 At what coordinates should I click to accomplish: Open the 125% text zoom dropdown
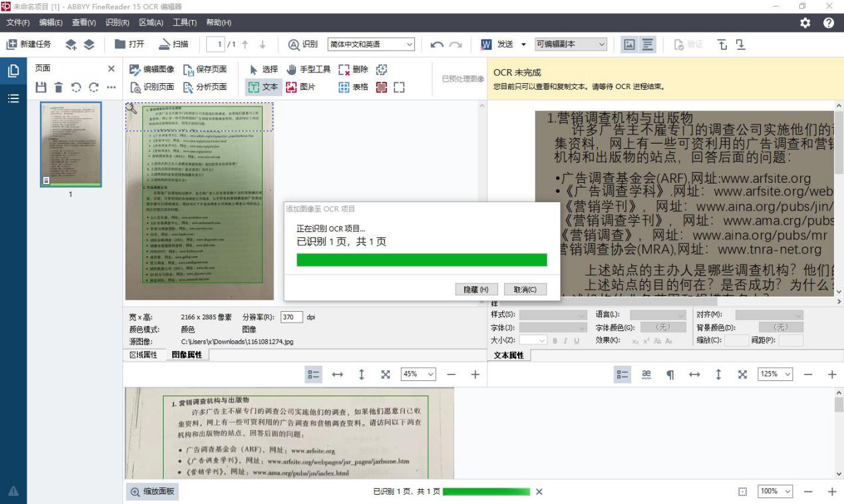(775, 374)
